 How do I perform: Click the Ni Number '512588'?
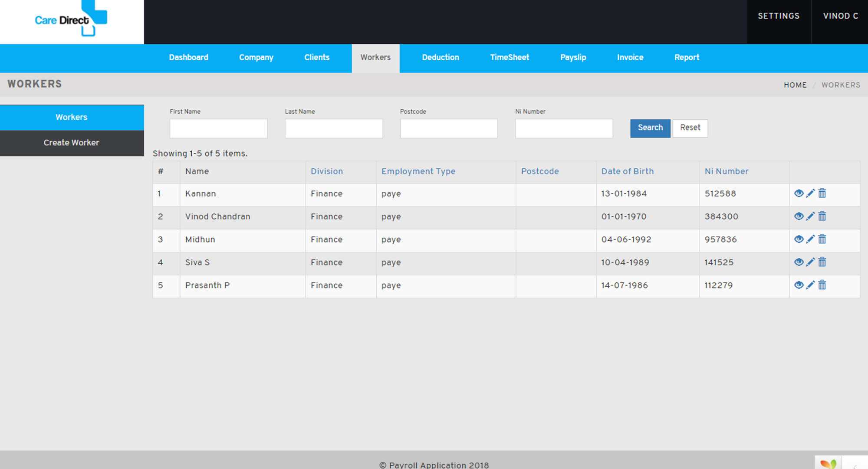(720, 194)
